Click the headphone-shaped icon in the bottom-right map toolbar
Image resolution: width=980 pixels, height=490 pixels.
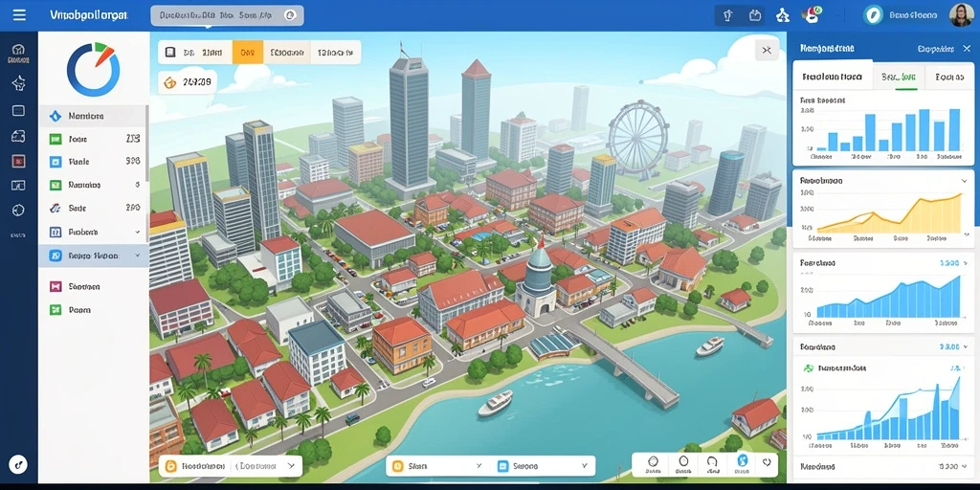712,462
